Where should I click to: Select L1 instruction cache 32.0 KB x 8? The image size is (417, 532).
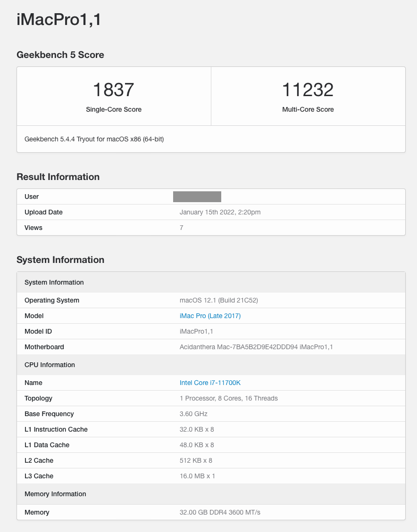coord(197,430)
